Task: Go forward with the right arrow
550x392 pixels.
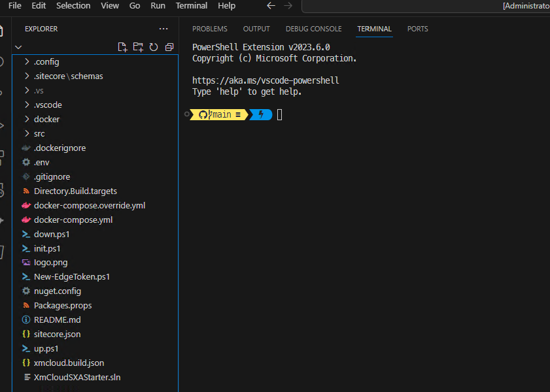Action: [x=288, y=6]
